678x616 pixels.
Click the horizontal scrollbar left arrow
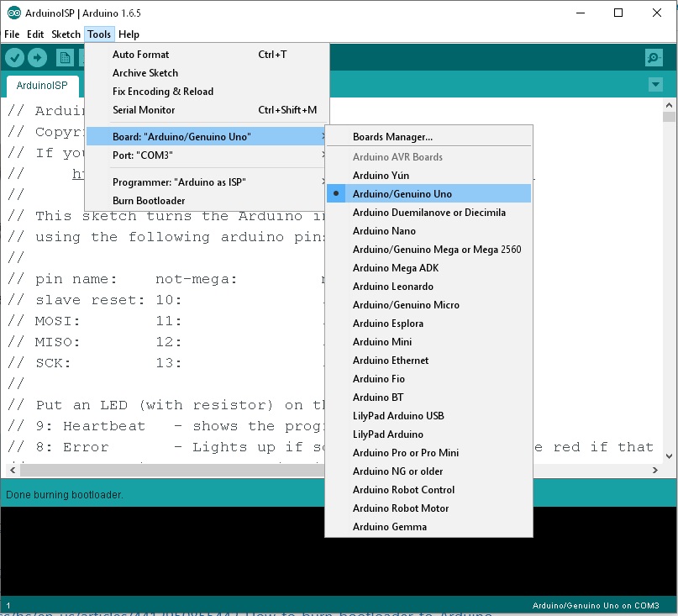13,471
